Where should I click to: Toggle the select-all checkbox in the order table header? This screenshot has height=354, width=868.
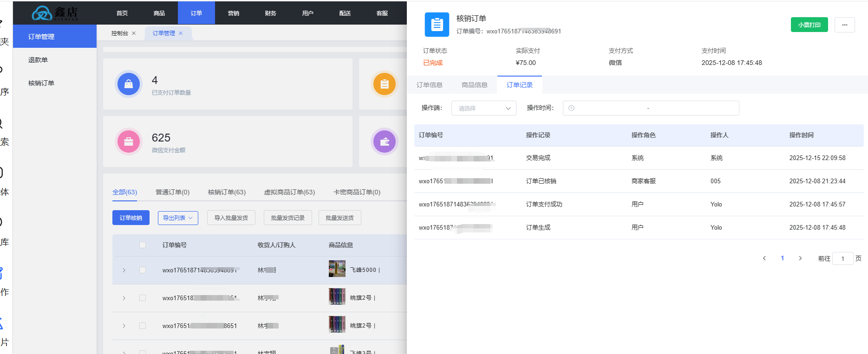(x=143, y=245)
